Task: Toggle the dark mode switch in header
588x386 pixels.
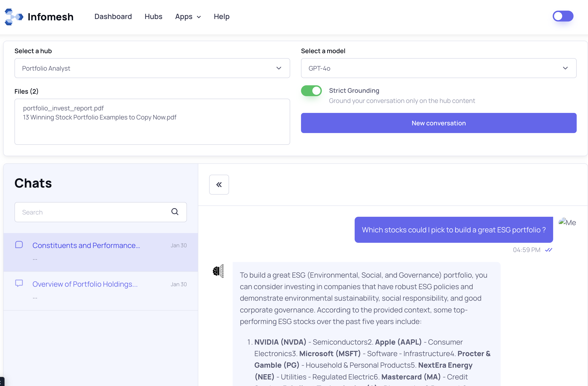Action: click(x=563, y=16)
